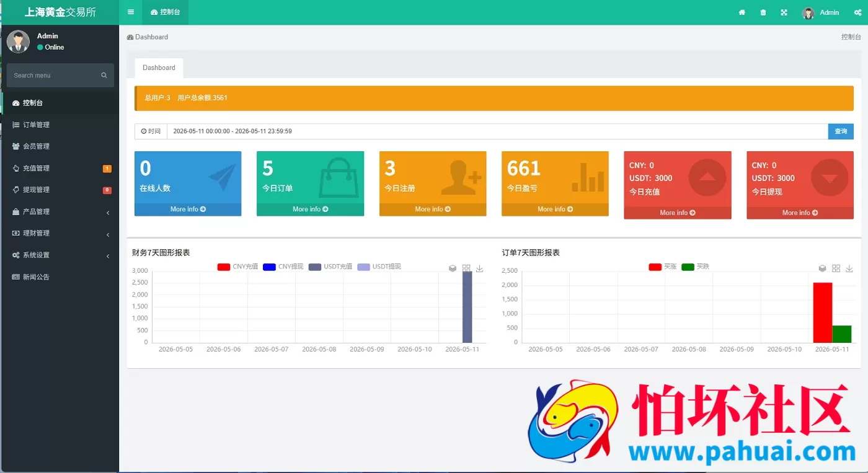Open 提现管理 in the sidebar
The image size is (868, 473).
(60, 190)
